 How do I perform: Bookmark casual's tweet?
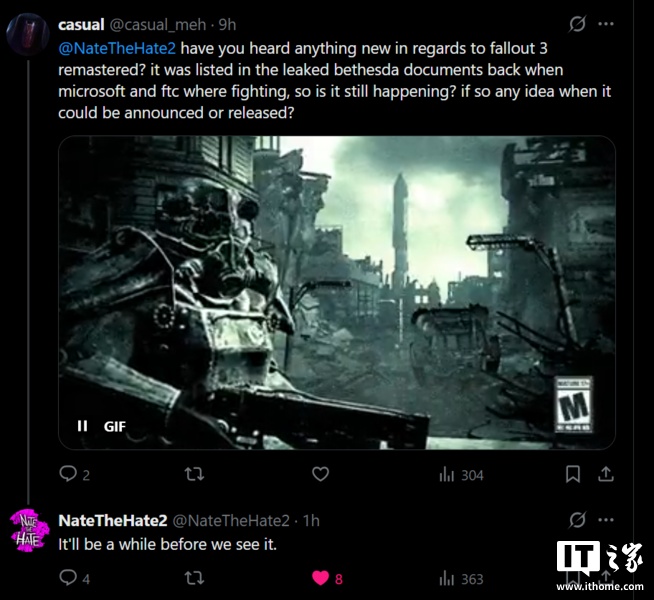573,474
